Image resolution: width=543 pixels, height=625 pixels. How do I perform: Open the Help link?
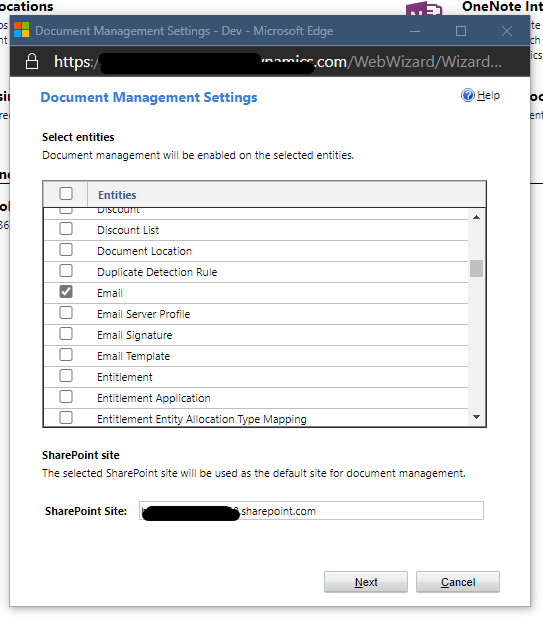coord(488,96)
